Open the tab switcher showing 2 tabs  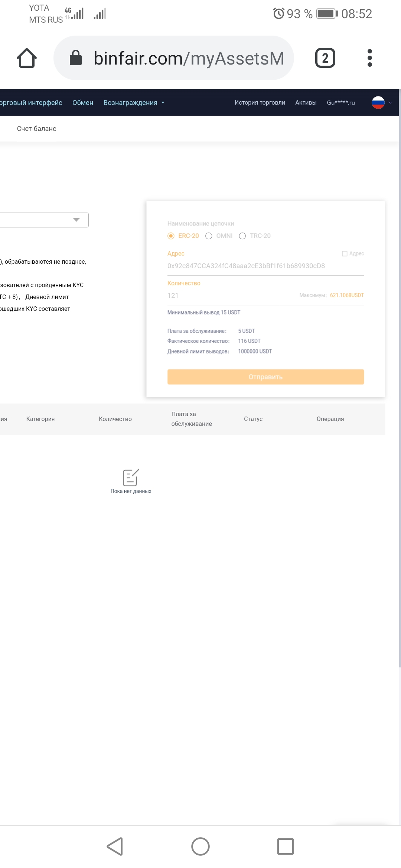(325, 58)
